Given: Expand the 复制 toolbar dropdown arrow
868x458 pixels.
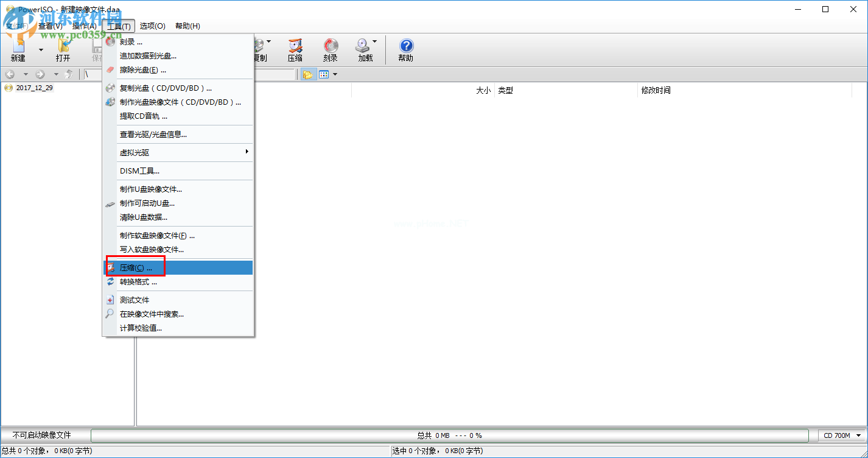Looking at the screenshot, I should (268, 42).
